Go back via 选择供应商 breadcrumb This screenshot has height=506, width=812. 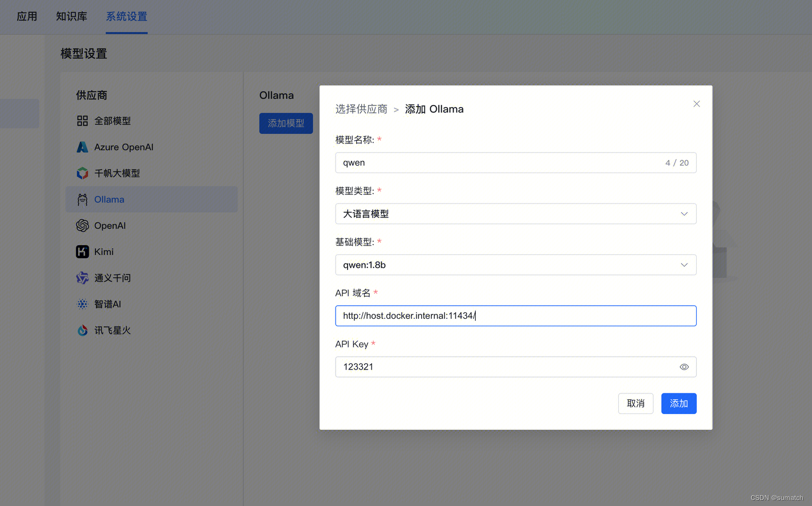(x=361, y=109)
